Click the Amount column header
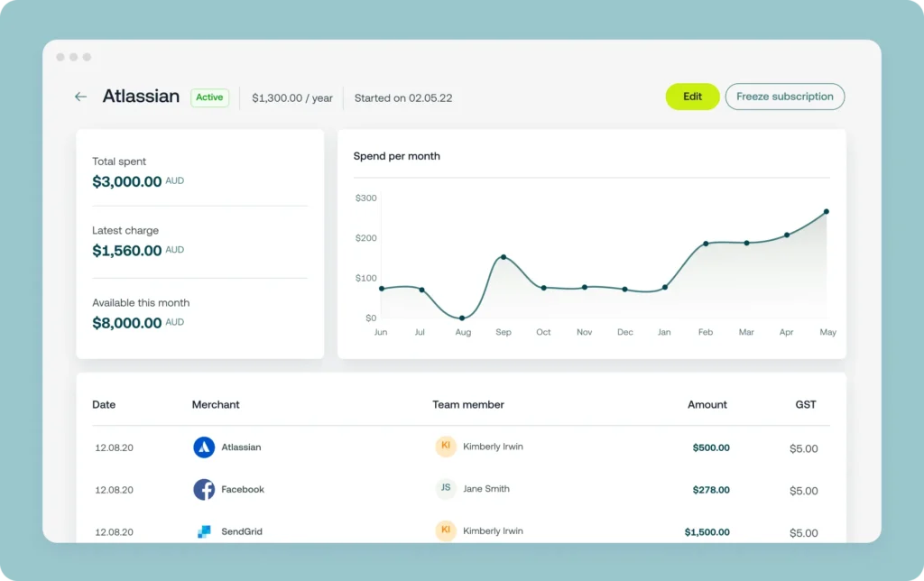This screenshot has width=924, height=581. [707, 405]
